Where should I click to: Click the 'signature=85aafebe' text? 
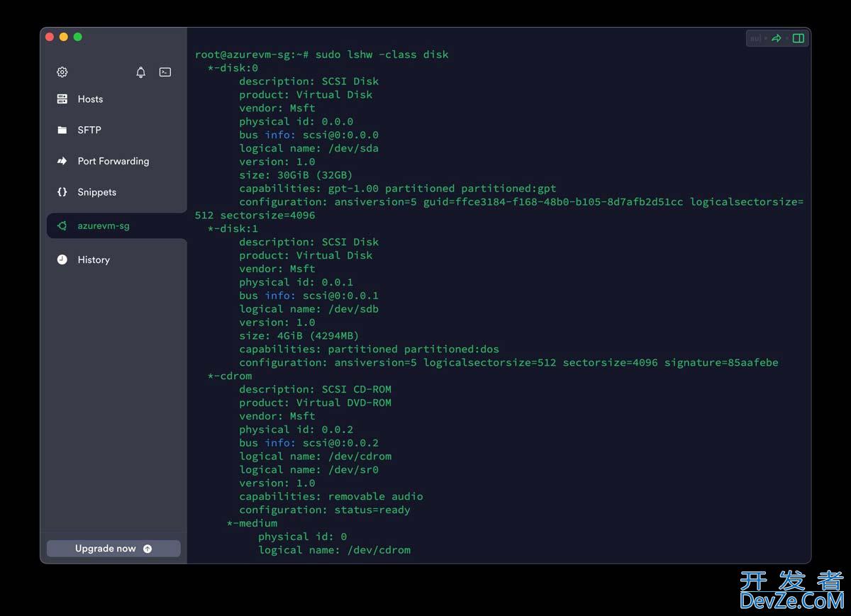[721, 363]
